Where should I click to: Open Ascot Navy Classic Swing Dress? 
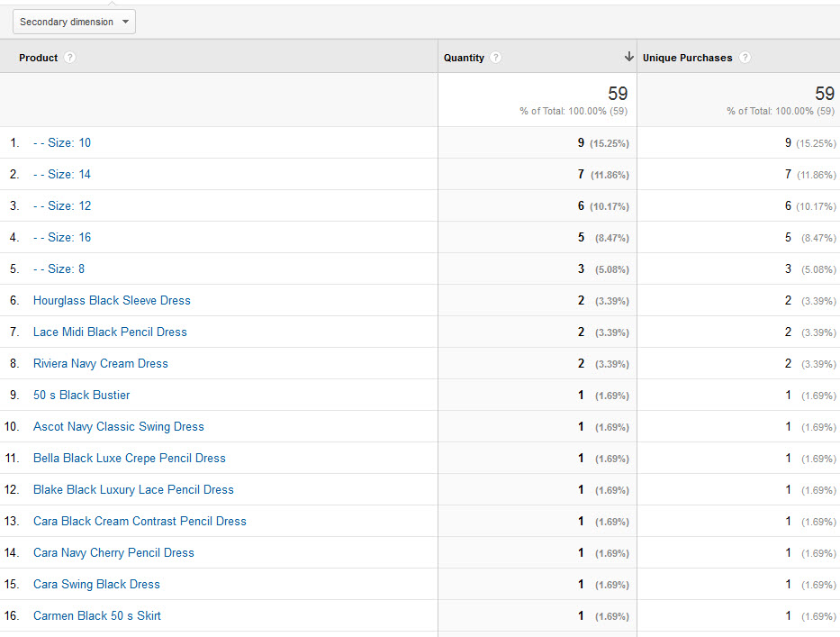pyautogui.click(x=119, y=426)
